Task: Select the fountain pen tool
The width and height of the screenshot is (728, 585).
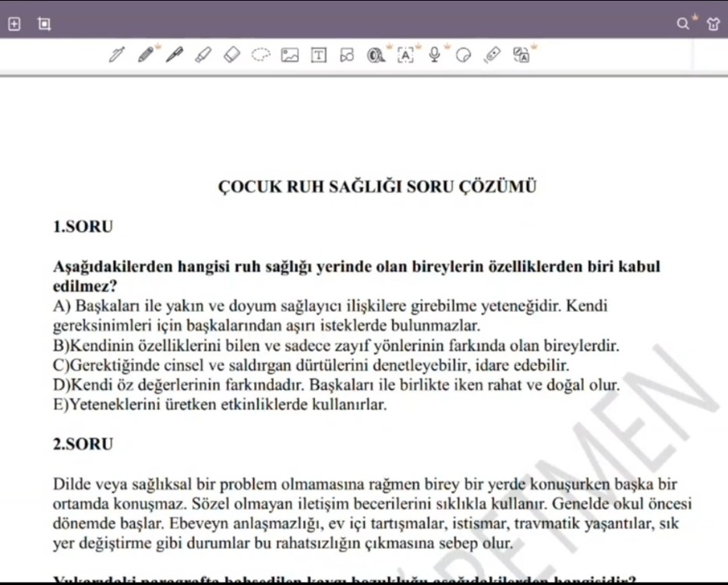Action: click(174, 55)
